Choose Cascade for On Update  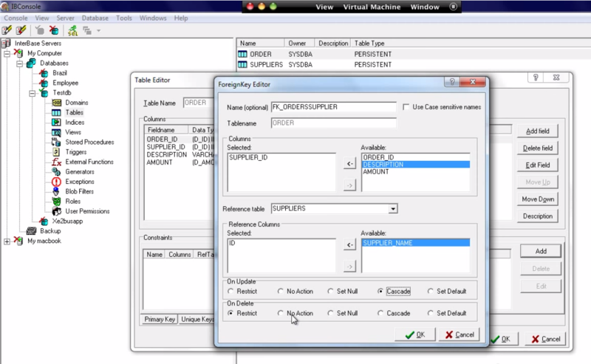coord(380,292)
